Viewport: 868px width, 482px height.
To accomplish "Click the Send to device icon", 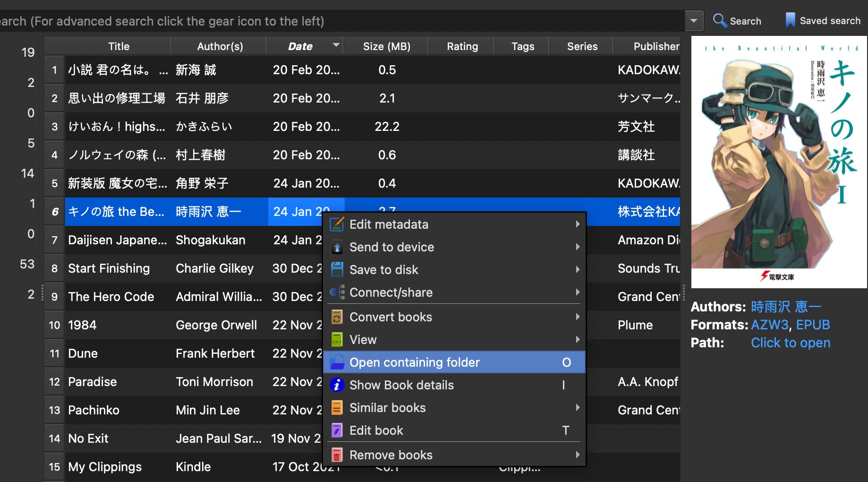I will click(337, 247).
